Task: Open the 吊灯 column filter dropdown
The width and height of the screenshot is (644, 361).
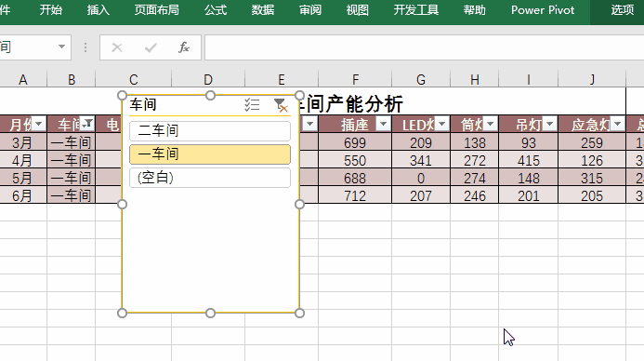Action: [549, 124]
